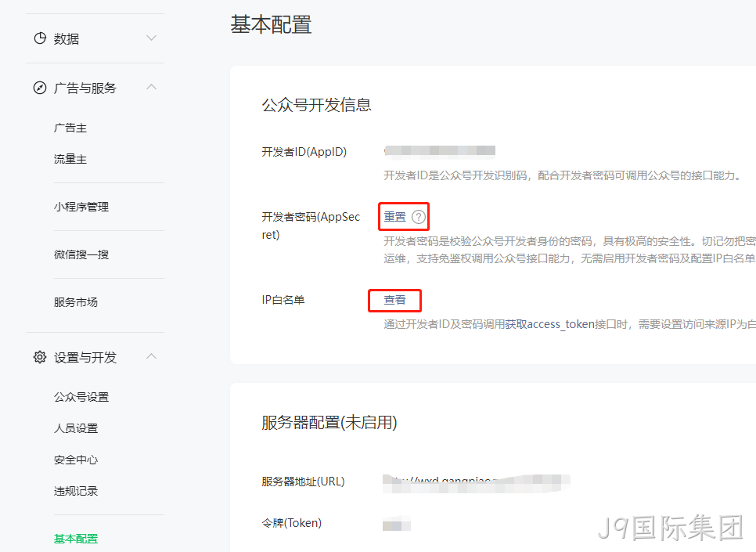The image size is (756, 552).
Task: Click the 服务器地址(URL) label
Action: tap(304, 482)
